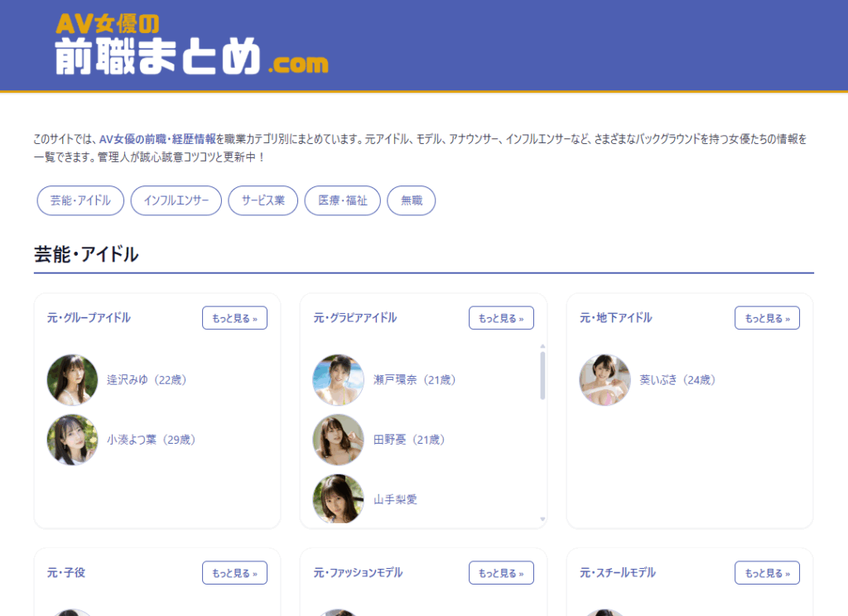Viewport: 848px width, 616px height.
Task: Open もっと見る for 元・グラビアアイドル
Action: click(501, 318)
